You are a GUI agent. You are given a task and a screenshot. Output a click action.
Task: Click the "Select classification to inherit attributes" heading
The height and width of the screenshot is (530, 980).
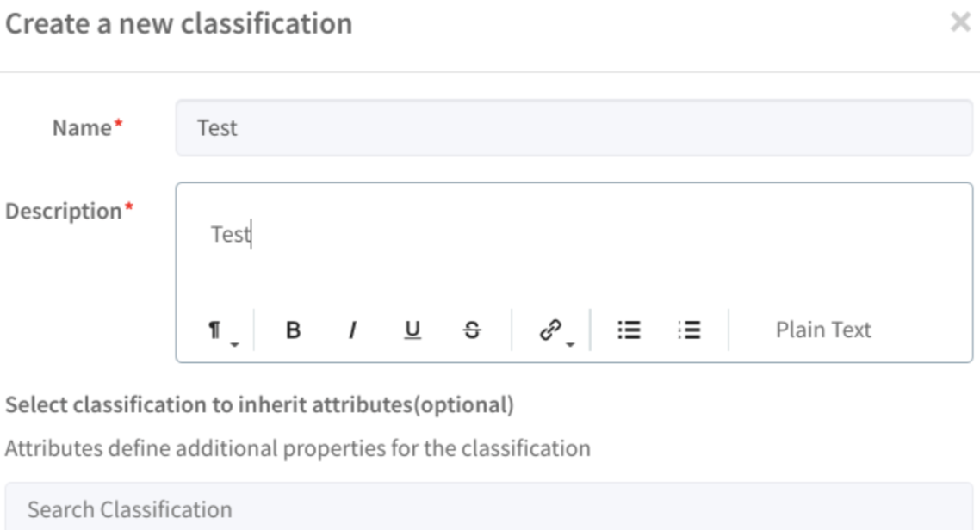259,404
